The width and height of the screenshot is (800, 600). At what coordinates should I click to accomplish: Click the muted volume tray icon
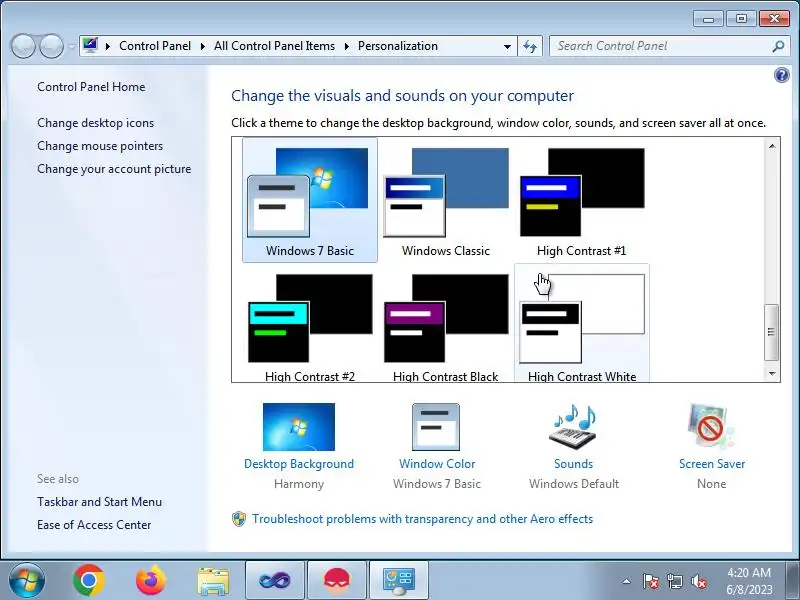click(x=698, y=581)
